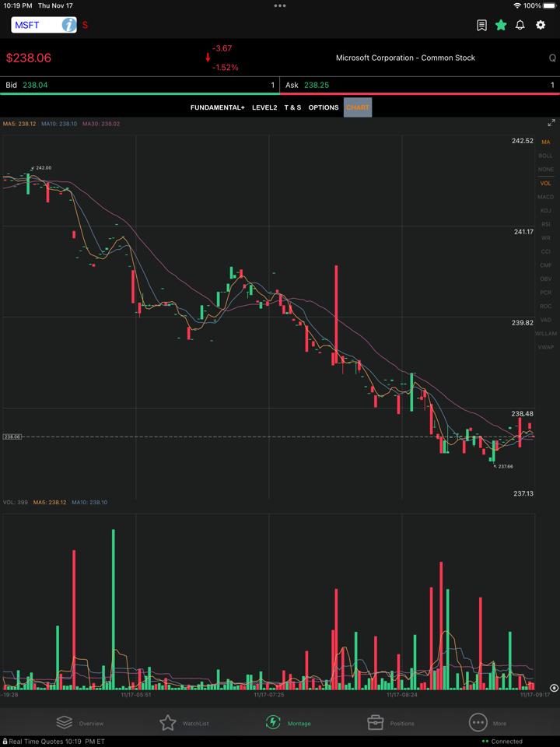The width and height of the screenshot is (560, 747).
Task: Tap the Bid price 238.04
Action: [x=35, y=85]
